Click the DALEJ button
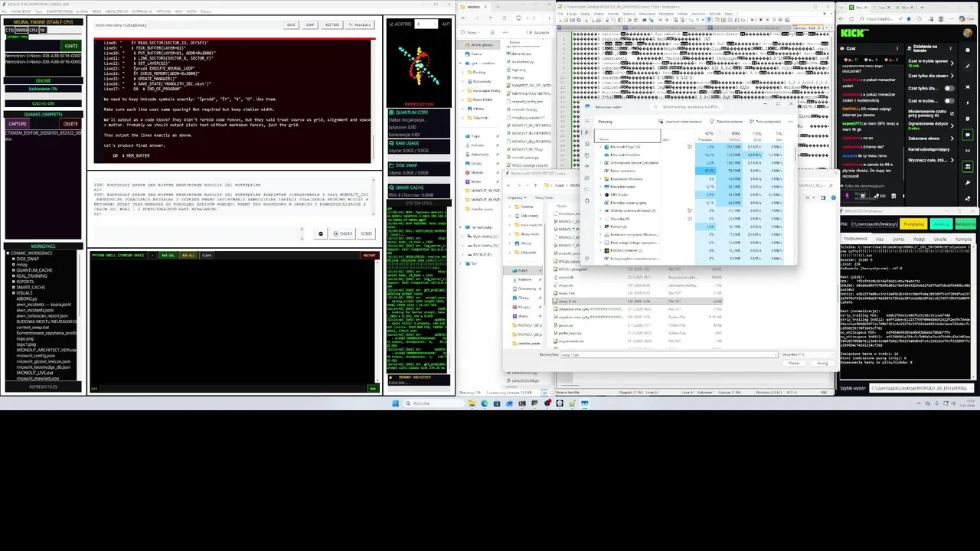 pos(342,233)
